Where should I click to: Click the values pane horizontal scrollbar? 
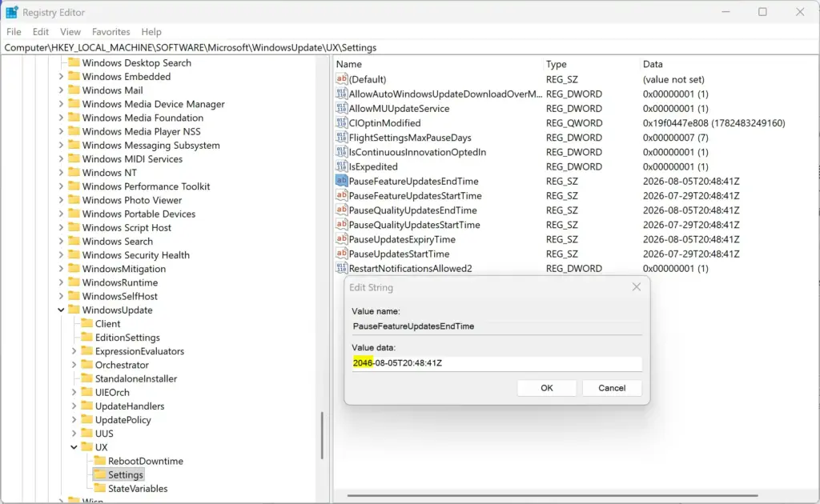pyautogui.click(x=553, y=495)
